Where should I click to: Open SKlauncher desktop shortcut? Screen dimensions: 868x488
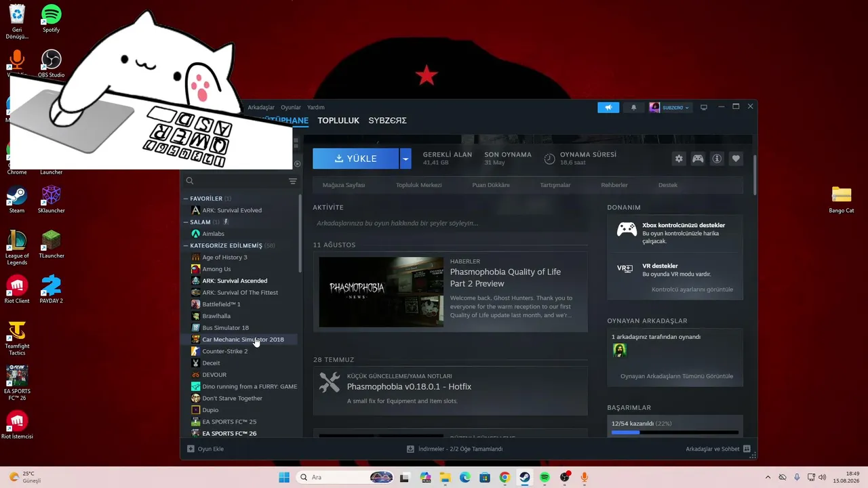pyautogui.click(x=52, y=199)
